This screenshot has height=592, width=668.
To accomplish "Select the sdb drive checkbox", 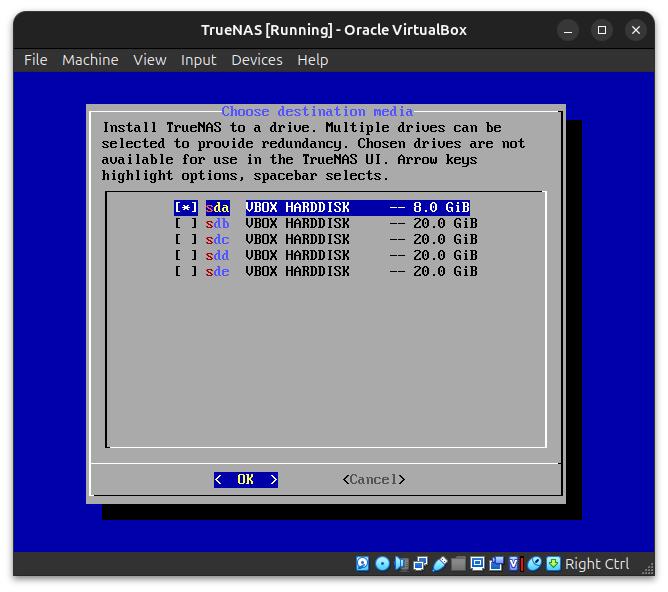I will (186, 224).
